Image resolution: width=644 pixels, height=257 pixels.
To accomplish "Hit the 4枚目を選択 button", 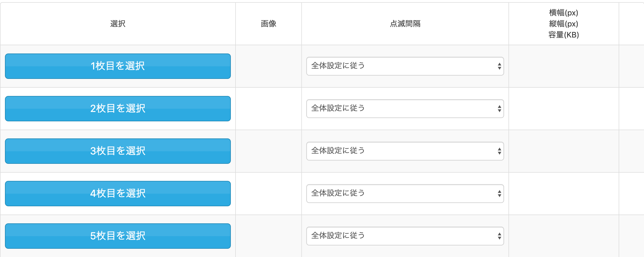I will point(118,194).
